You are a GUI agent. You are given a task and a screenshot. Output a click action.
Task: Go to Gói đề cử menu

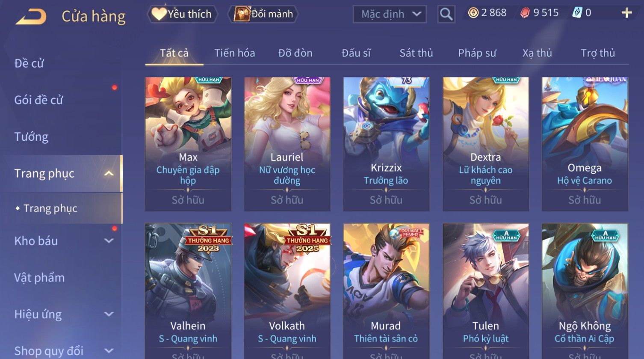click(38, 100)
